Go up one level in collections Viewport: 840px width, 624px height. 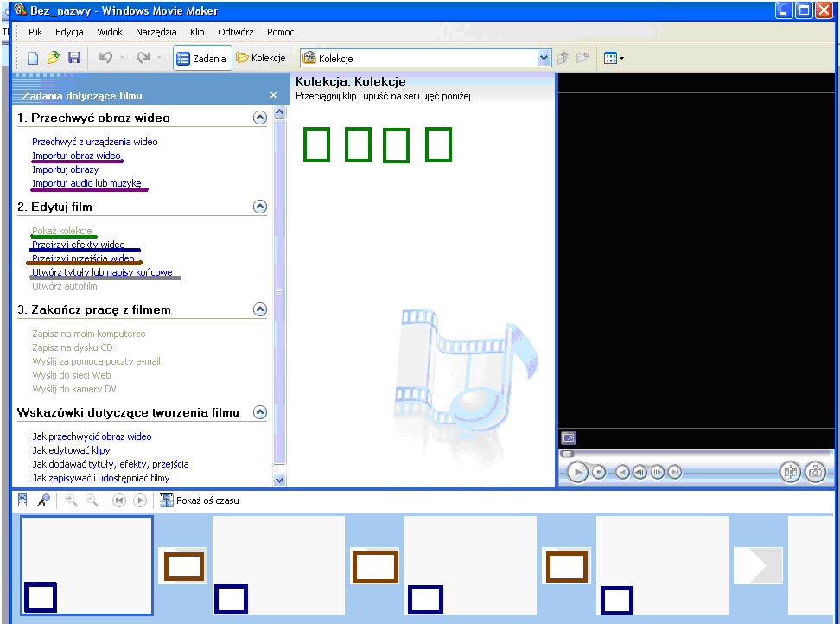pyautogui.click(x=563, y=58)
